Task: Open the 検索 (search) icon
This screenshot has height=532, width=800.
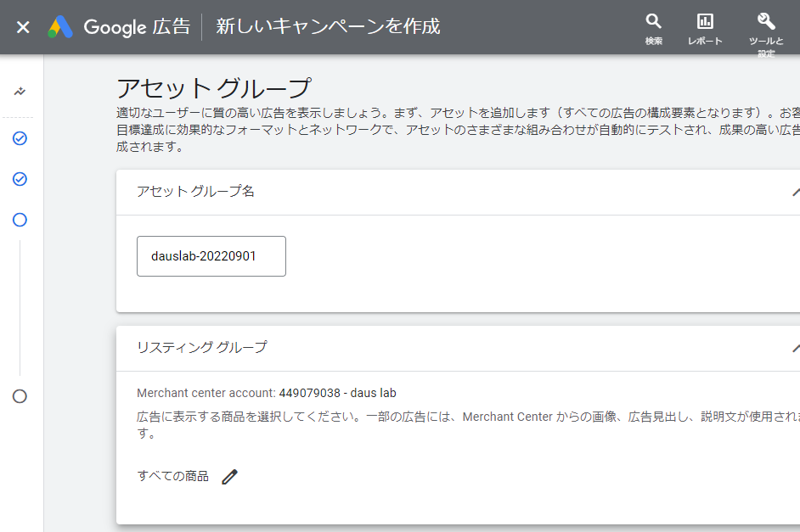Action: 653,25
